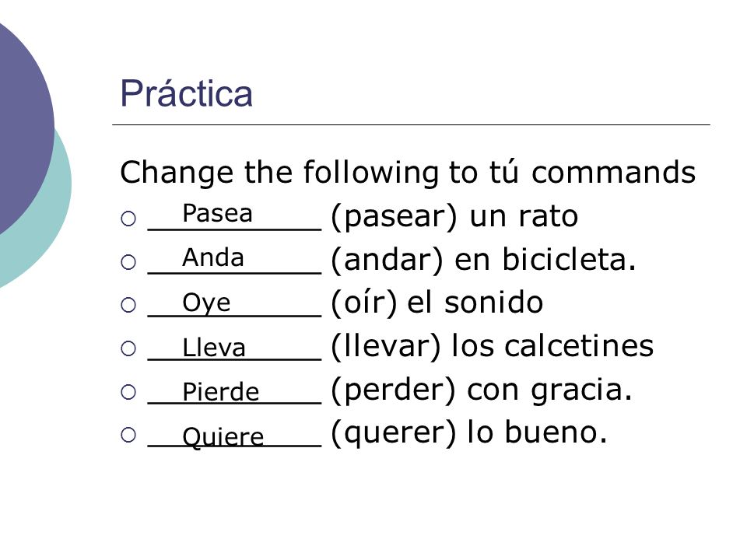Click the answer word Oye

[206, 303]
